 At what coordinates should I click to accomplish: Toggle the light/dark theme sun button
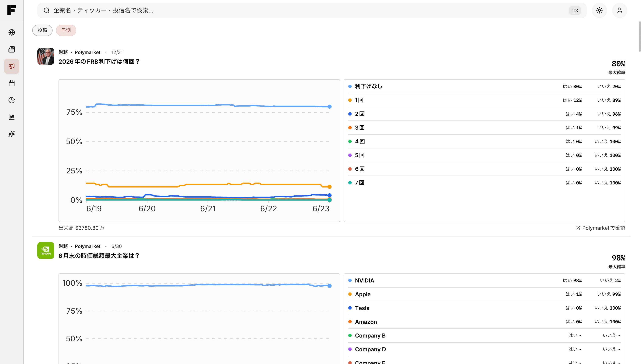tap(599, 10)
